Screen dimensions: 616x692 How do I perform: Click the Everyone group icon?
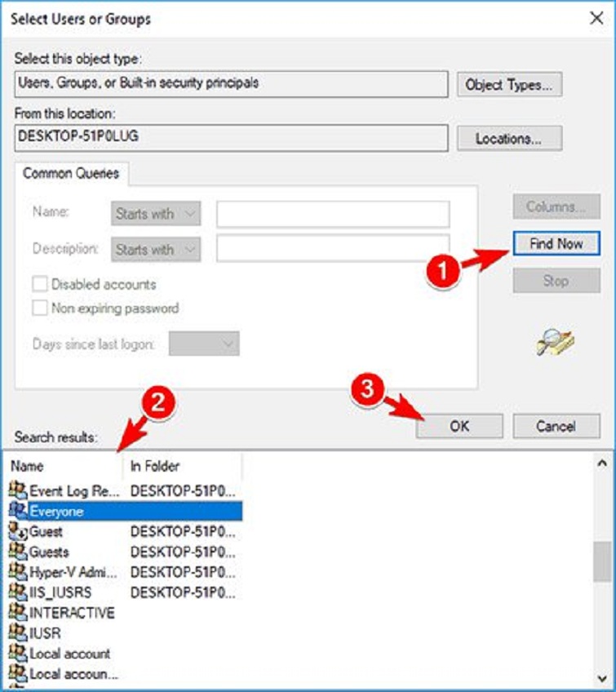18,511
